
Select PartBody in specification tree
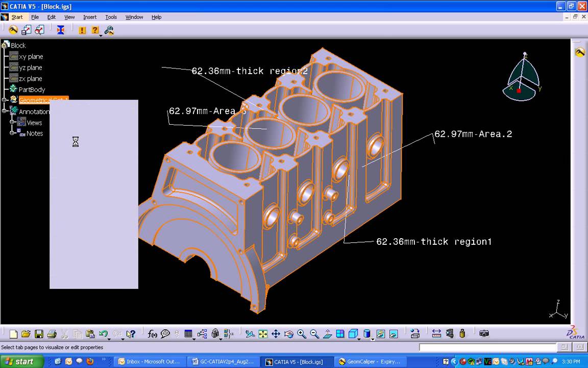coord(32,90)
